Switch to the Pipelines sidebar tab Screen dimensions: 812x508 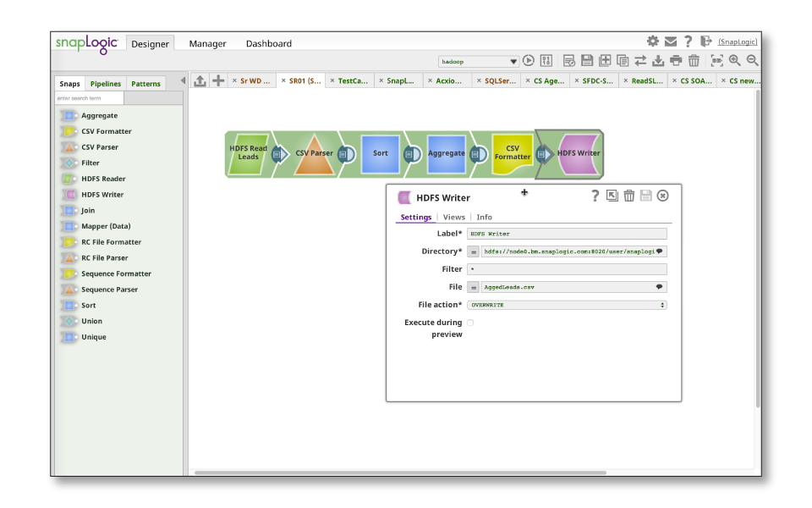coord(105,84)
